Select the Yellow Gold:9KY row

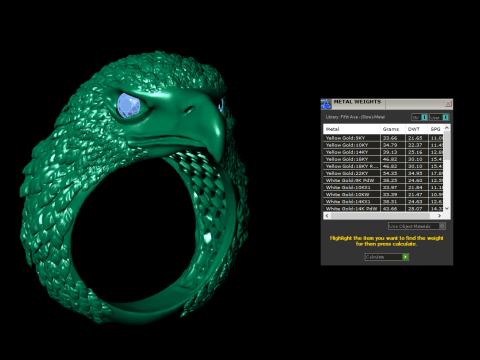click(383, 138)
